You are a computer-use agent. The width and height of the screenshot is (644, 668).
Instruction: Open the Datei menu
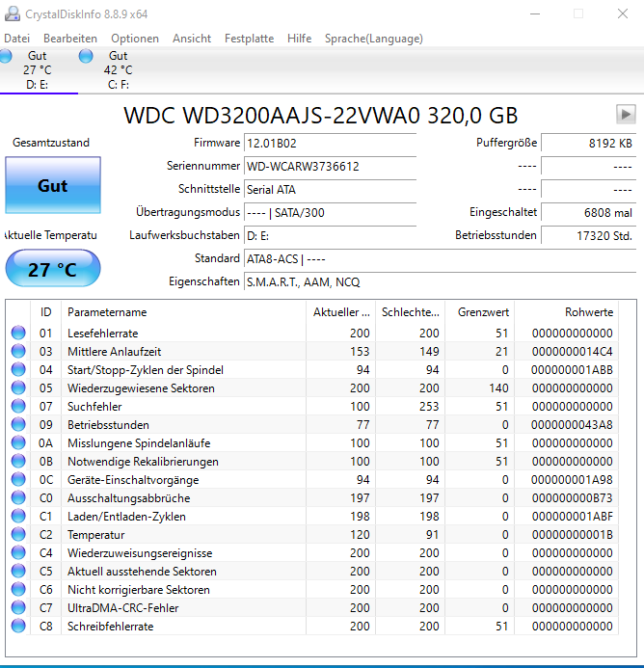coord(17,39)
